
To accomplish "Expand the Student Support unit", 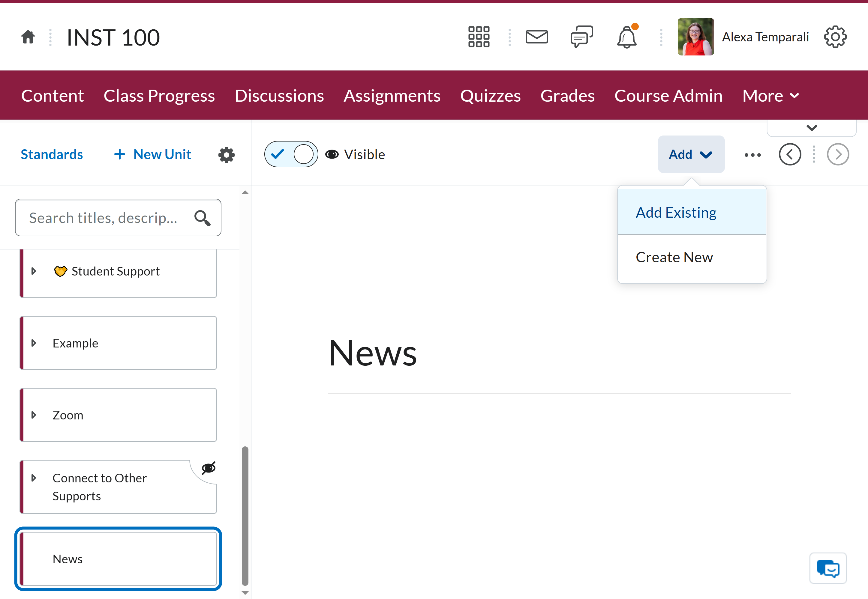I will point(34,271).
